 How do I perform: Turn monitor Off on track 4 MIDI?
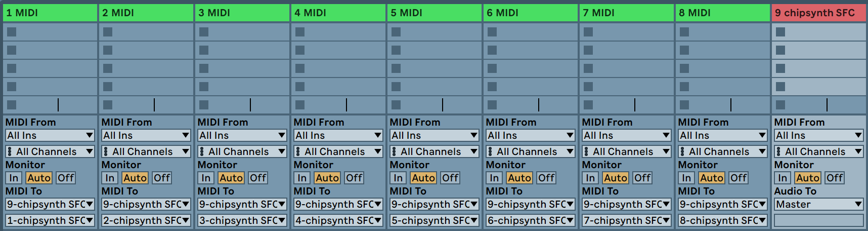(x=354, y=178)
